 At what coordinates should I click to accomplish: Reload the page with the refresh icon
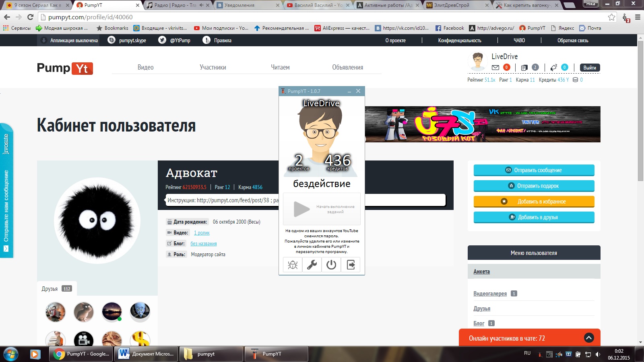[x=30, y=17]
